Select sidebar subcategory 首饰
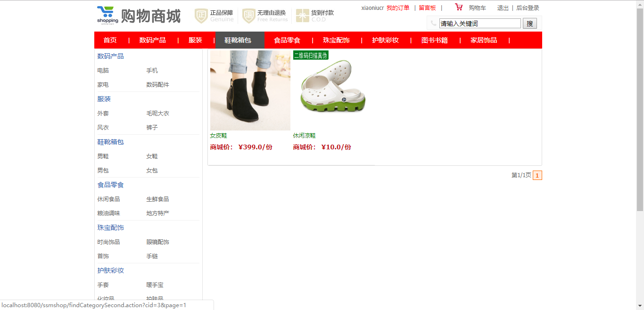 tap(103, 256)
